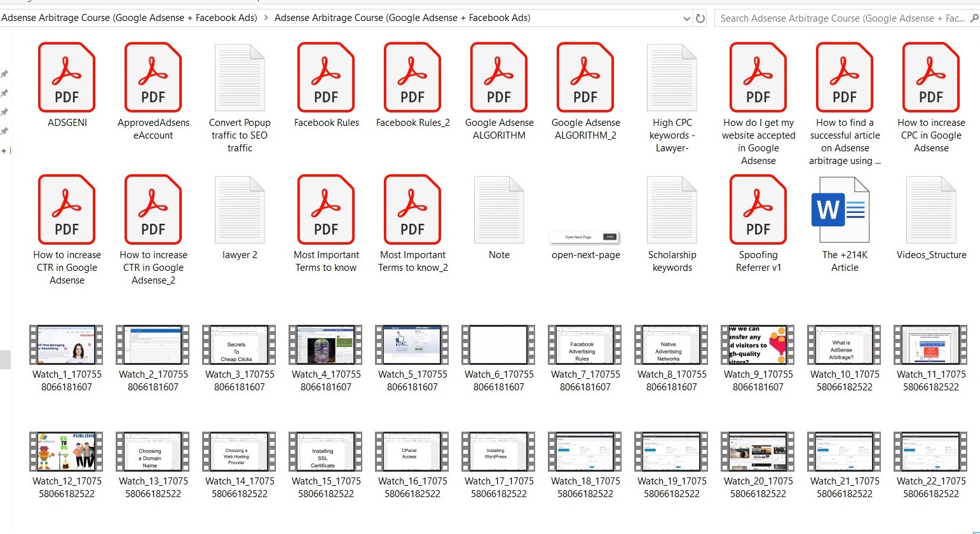
Task: Select the Watch_13 Choosing a Domain Name video
Action: pyautogui.click(x=153, y=451)
